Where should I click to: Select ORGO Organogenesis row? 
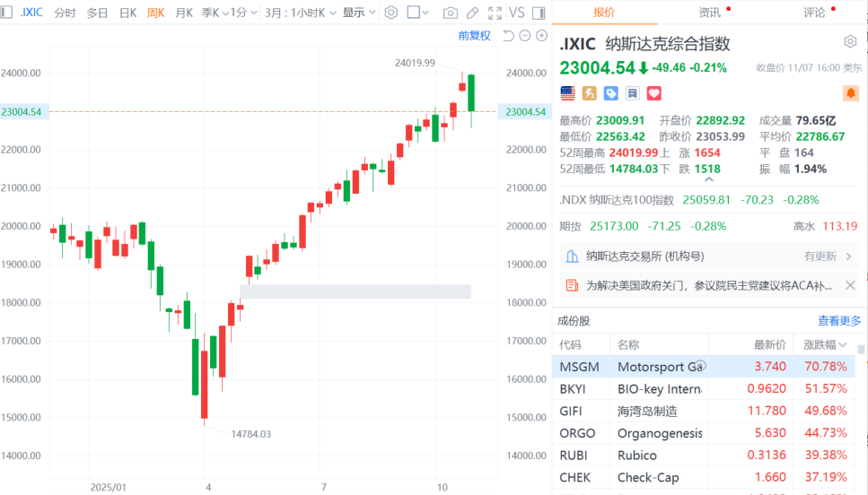(704, 433)
